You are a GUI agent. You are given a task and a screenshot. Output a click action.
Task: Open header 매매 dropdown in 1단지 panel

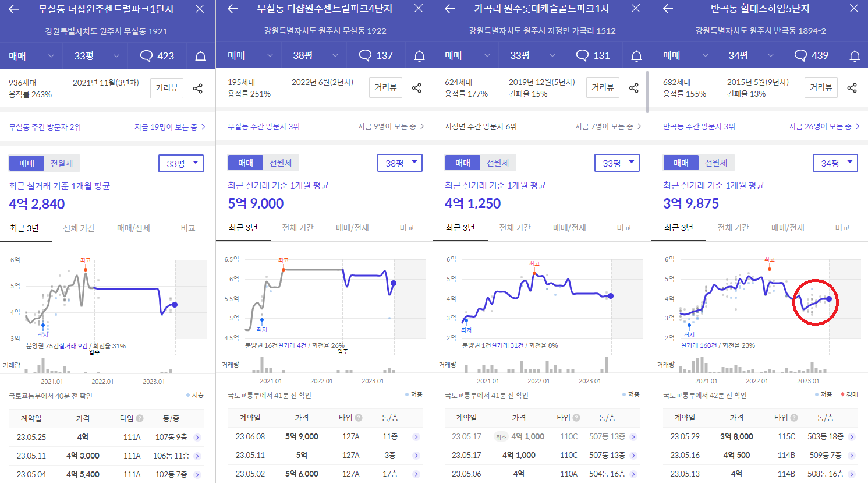(x=31, y=56)
